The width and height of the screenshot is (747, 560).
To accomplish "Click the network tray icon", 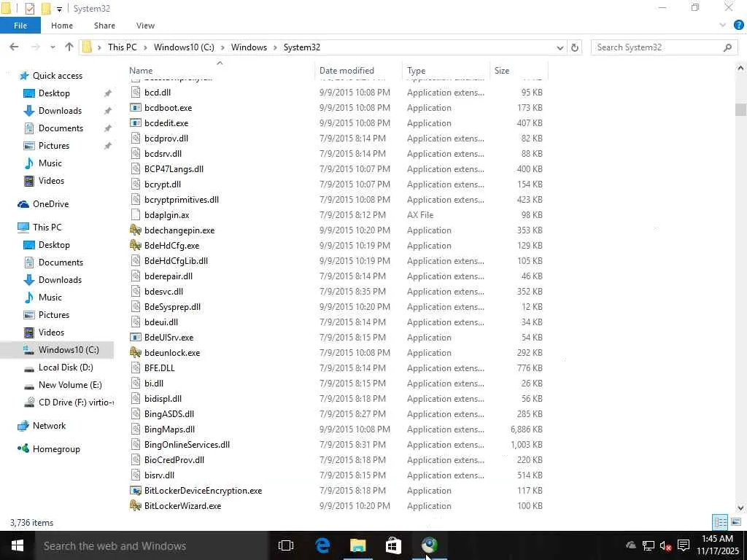I will [x=649, y=545].
